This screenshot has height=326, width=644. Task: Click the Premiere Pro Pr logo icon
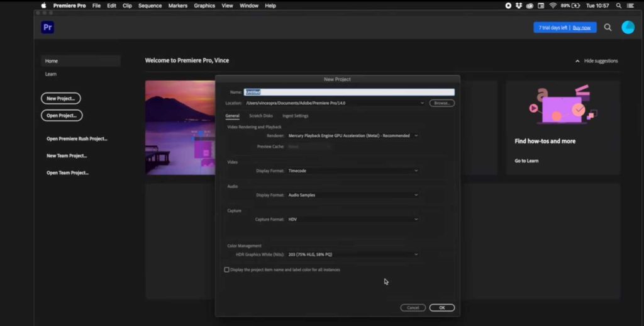48,28
